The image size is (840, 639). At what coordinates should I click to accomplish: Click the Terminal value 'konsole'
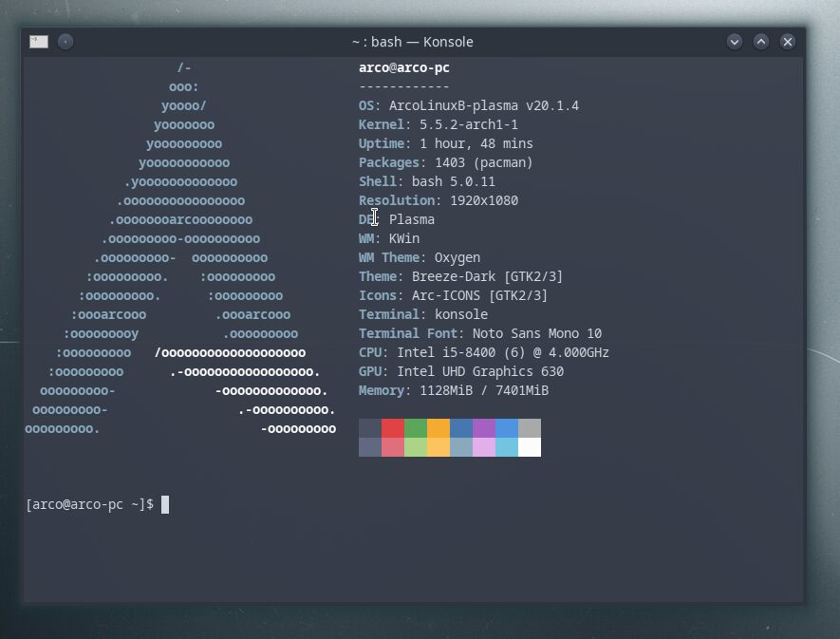click(x=460, y=314)
